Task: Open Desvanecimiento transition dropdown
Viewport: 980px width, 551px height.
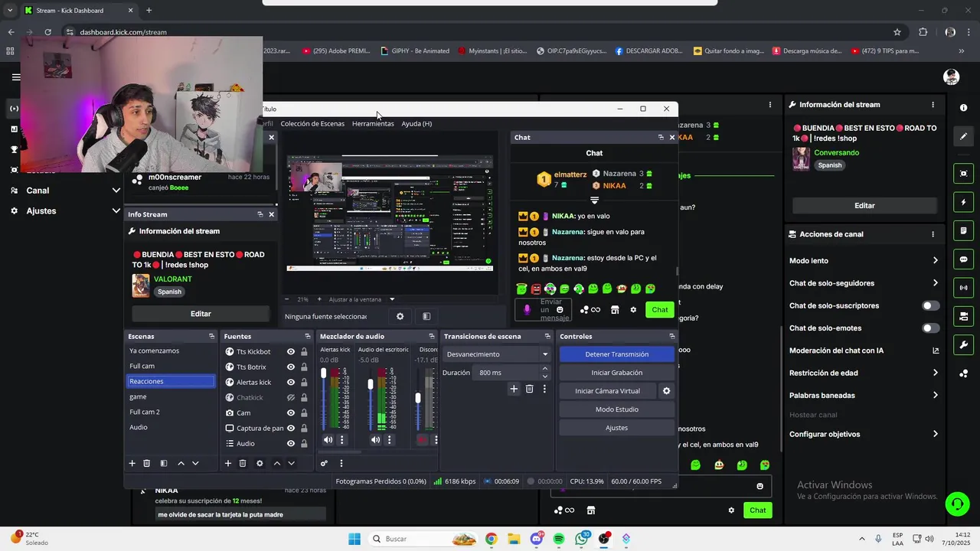Action: pyautogui.click(x=497, y=354)
